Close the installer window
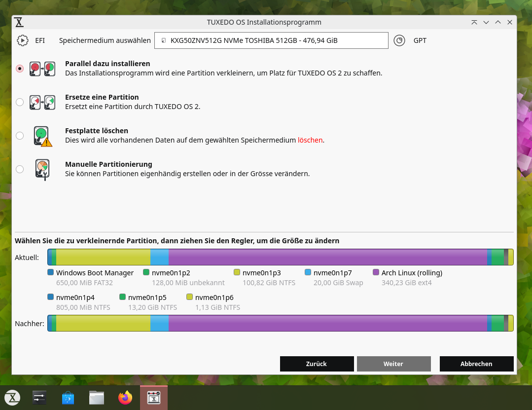532x410 pixels. click(x=510, y=22)
